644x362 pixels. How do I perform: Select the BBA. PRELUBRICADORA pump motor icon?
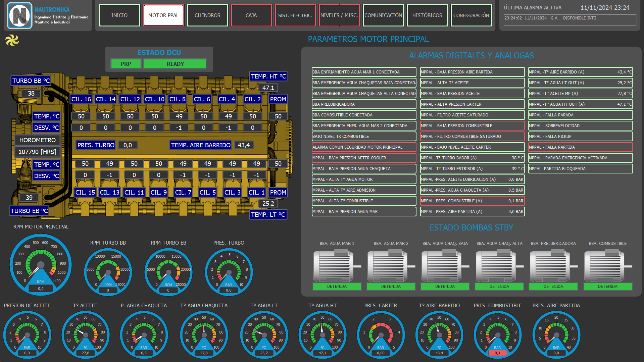[553, 266]
